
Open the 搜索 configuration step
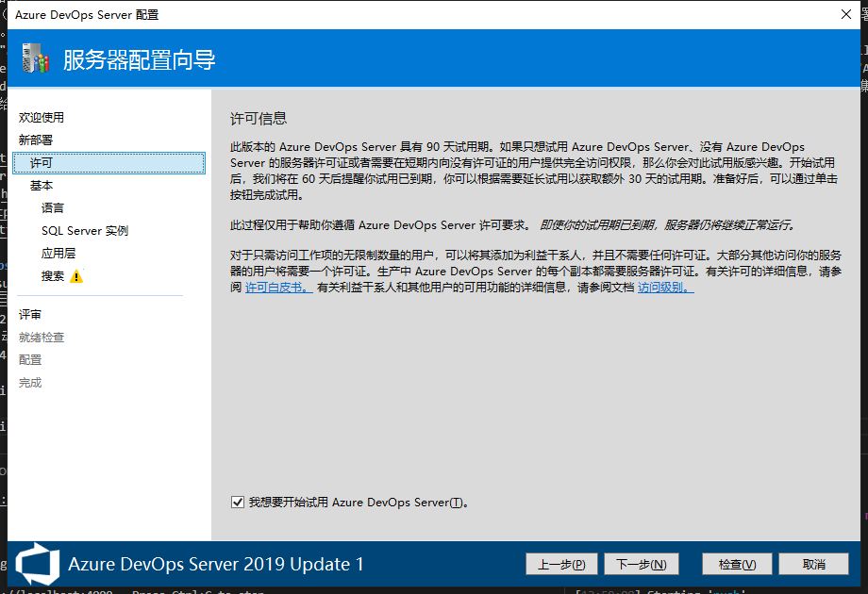[x=53, y=276]
